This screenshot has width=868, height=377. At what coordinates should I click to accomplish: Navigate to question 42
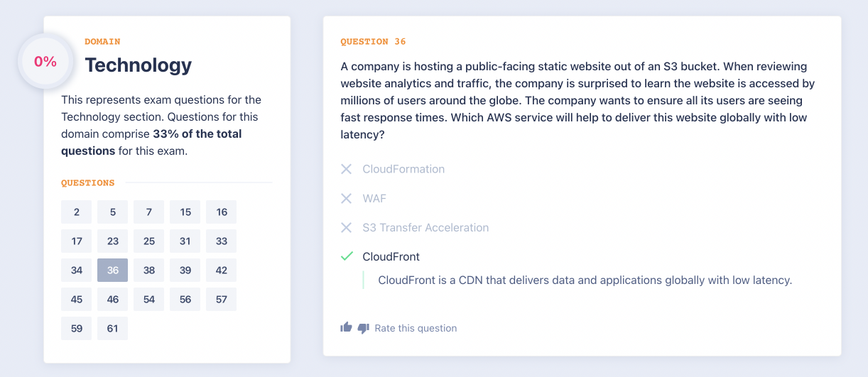click(x=222, y=270)
